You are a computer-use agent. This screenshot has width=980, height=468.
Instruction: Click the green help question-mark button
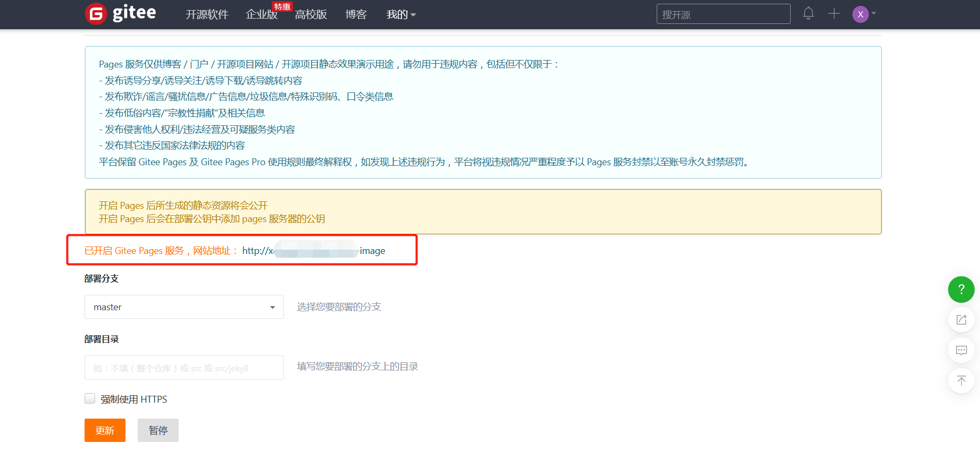[961, 290]
